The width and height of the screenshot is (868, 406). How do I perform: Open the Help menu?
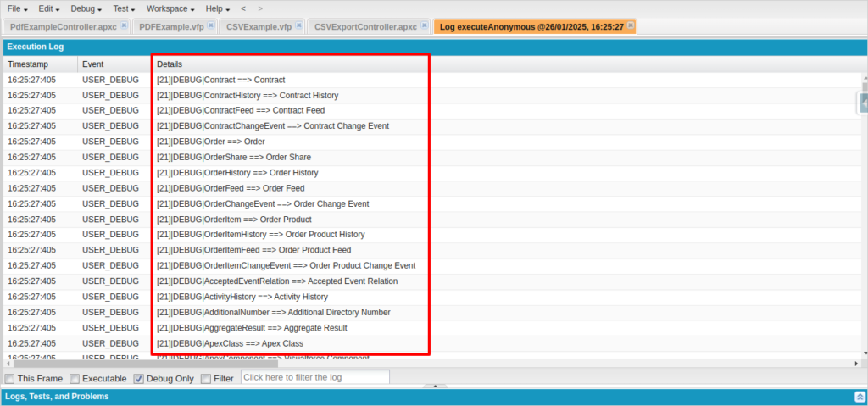point(218,8)
